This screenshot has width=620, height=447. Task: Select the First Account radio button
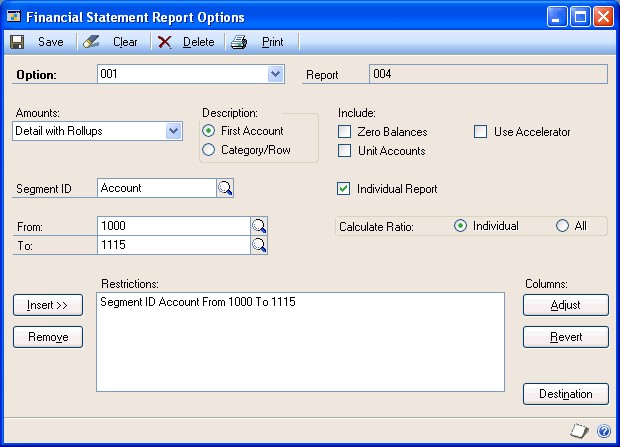tap(208, 131)
